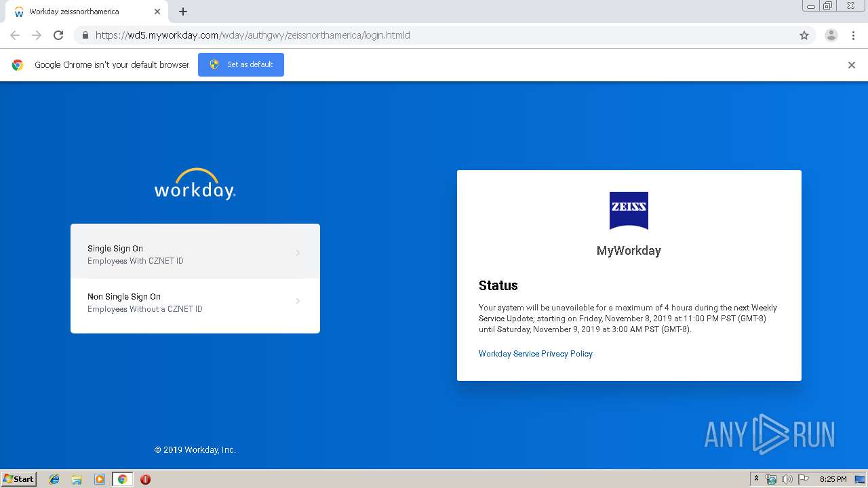Click the Employees Without a CZNET ID text
The width and height of the screenshot is (868, 488).
[x=145, y=309]
